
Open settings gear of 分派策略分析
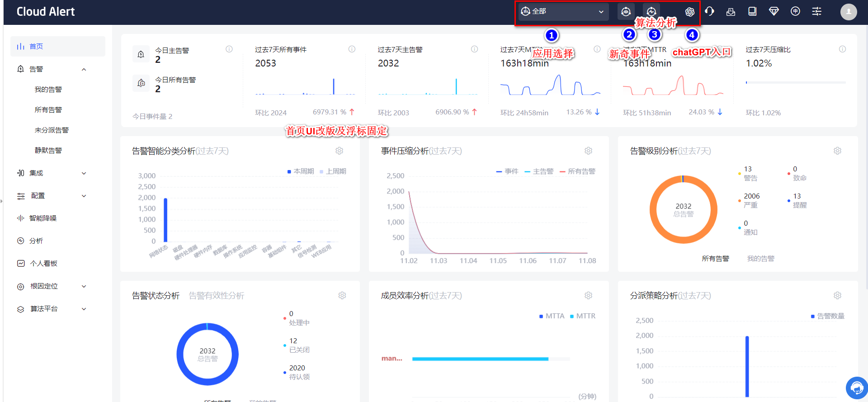[837, 295]
